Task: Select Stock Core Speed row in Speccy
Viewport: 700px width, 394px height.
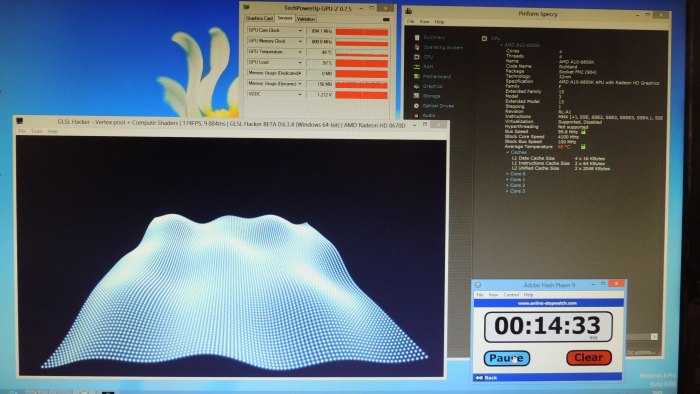Action: (542, 137)
